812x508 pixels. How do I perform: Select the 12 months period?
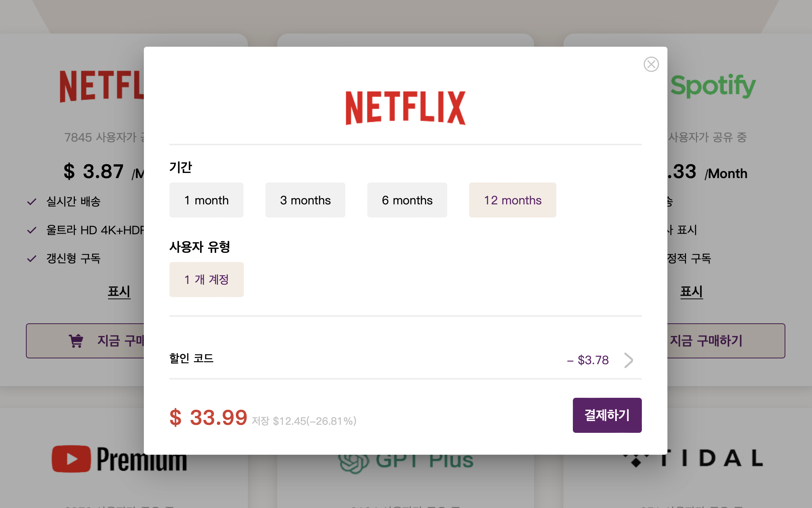tap(513, 200)
